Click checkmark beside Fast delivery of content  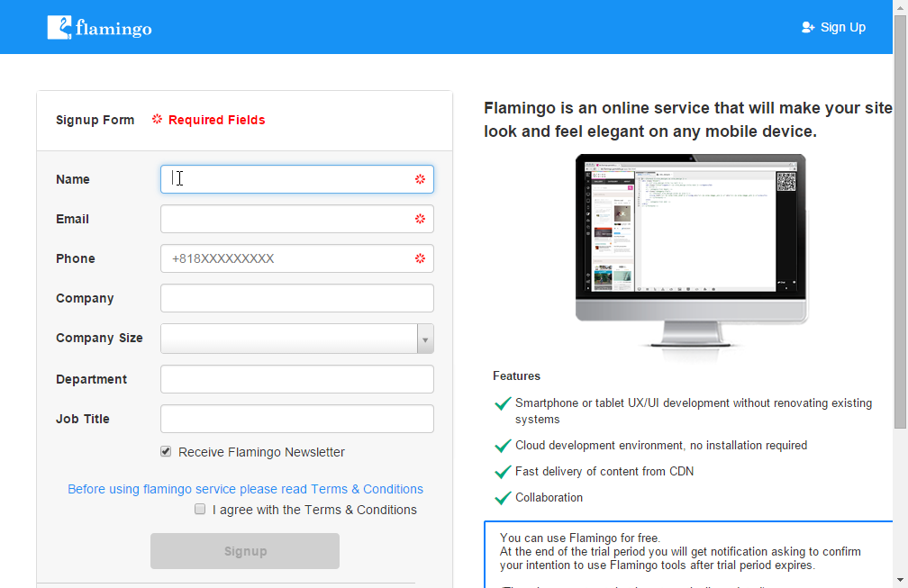tap(503, 472)
